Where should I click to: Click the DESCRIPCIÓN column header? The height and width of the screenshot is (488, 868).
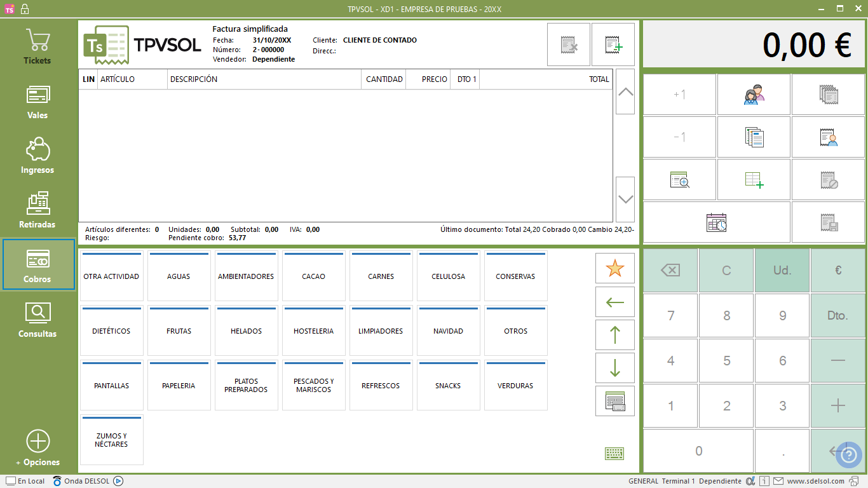pos(264,79)
